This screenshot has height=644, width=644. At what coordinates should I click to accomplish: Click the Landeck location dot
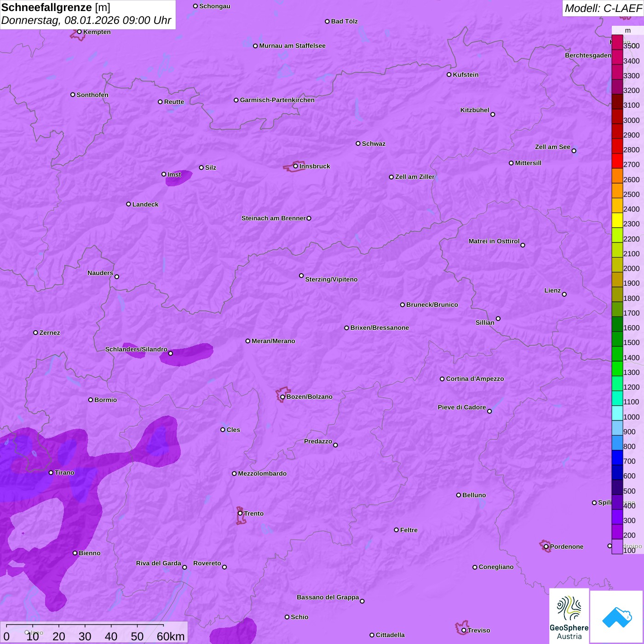tap(128, 204)
